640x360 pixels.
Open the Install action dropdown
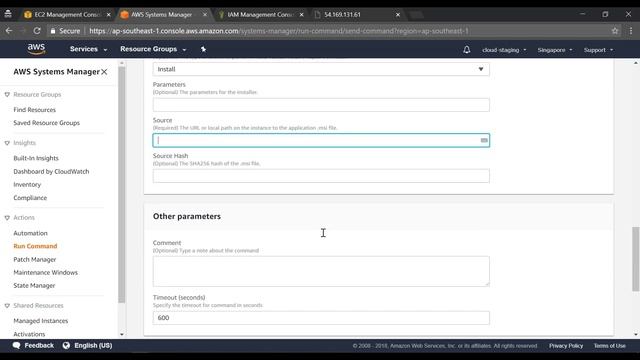coord(321,69)
